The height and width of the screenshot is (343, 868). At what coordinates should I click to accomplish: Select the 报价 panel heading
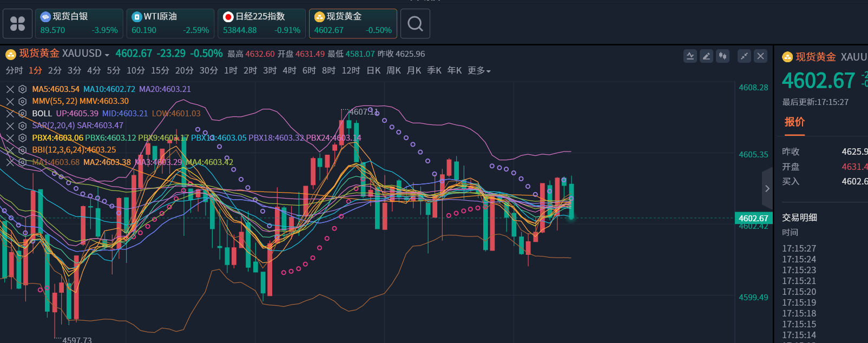[x=794, y=122]
